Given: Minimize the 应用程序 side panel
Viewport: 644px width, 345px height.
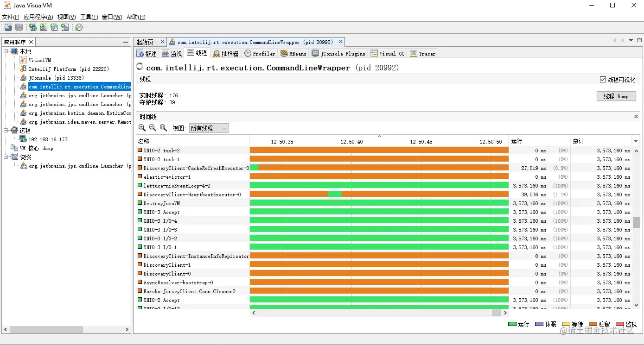Looking at the screenshot, I should (x=125, y=42).
